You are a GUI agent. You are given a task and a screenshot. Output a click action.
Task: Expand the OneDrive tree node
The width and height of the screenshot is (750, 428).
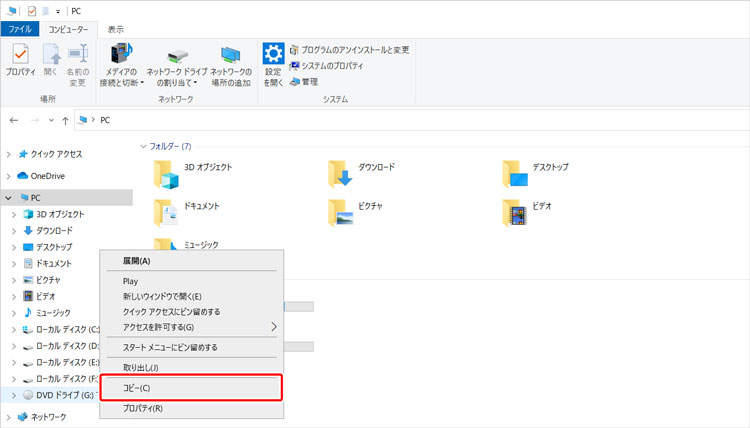8,176
